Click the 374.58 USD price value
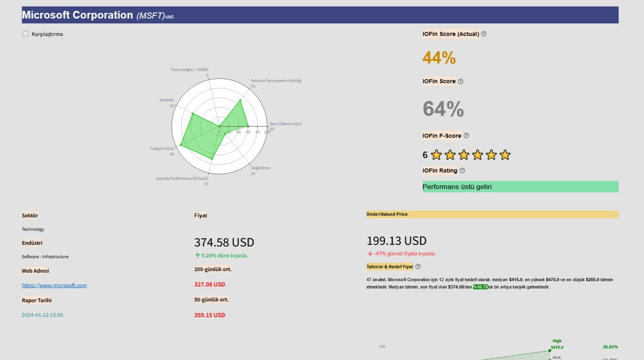This screenshot has height=360, width=644. (x=224, y=243)
